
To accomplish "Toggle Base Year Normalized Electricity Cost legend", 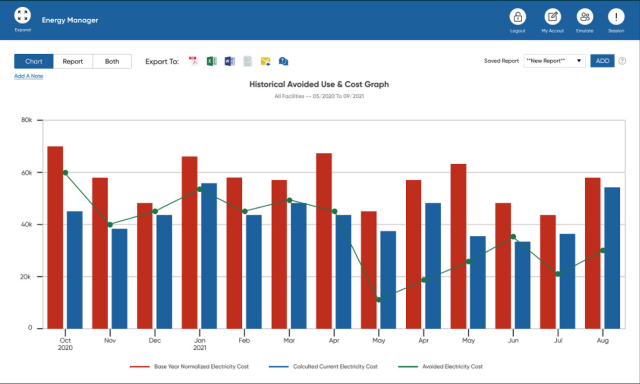I will pyautogui.click(x=189, y=366).
